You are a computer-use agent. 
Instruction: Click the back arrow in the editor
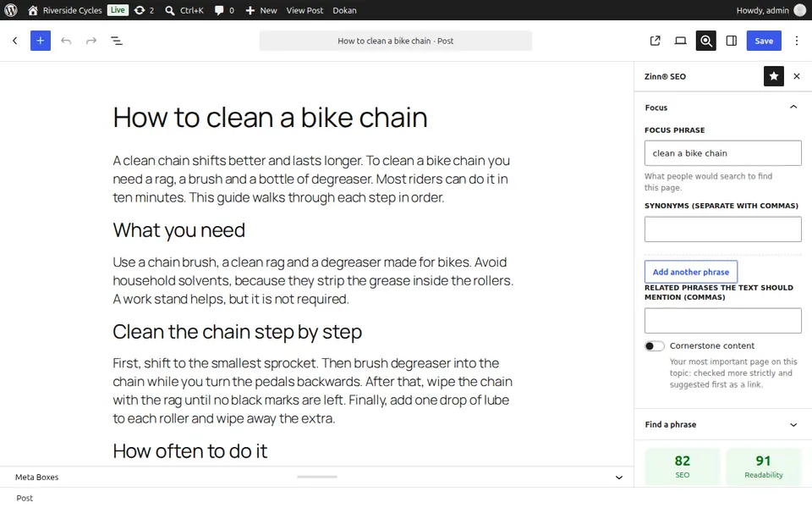15,41
